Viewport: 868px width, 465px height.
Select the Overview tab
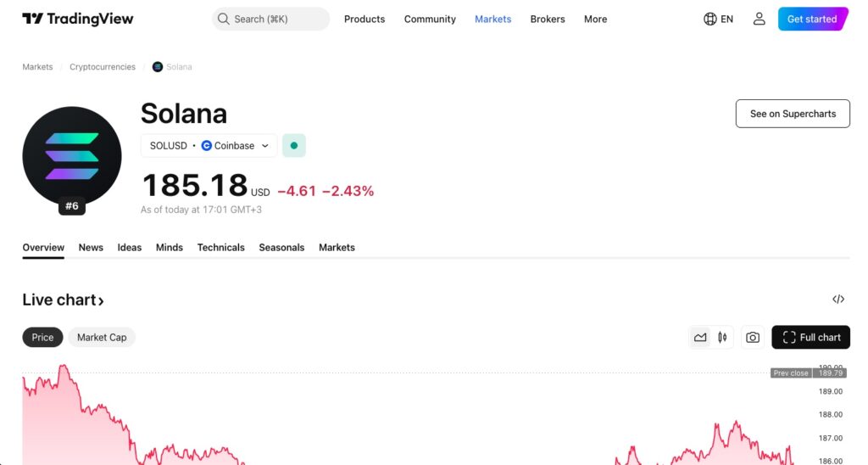pos(43,248)
